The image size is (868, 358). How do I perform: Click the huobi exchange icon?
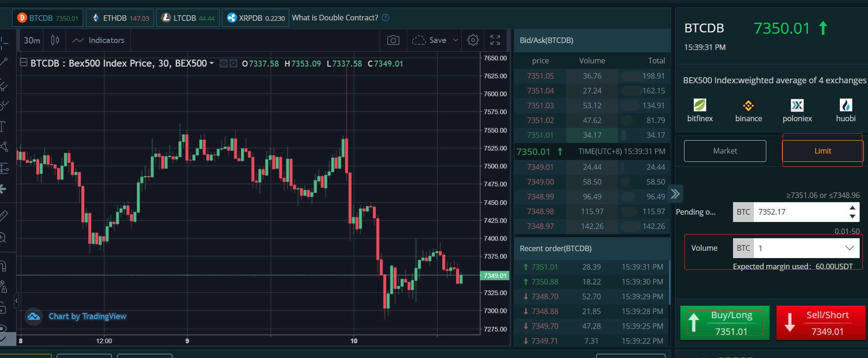tap(846, 105)
